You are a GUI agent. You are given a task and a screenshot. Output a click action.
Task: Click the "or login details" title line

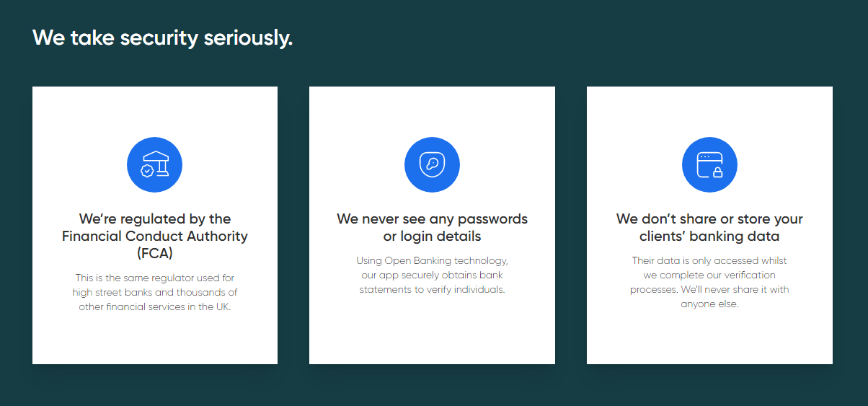[432, 236]
